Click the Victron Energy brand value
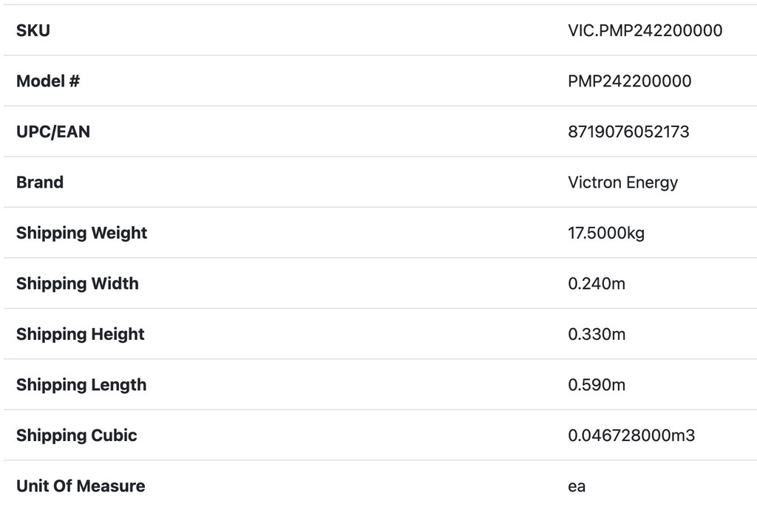The height and width of the screenshot is (532, 757). click(622, 183)
